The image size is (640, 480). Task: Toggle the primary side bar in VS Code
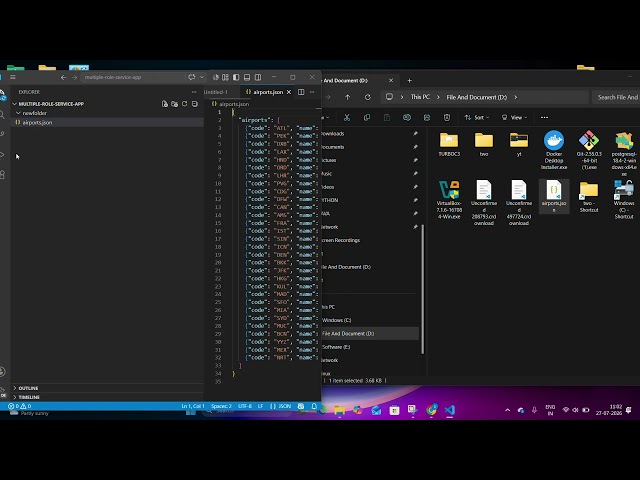(236, 77)
